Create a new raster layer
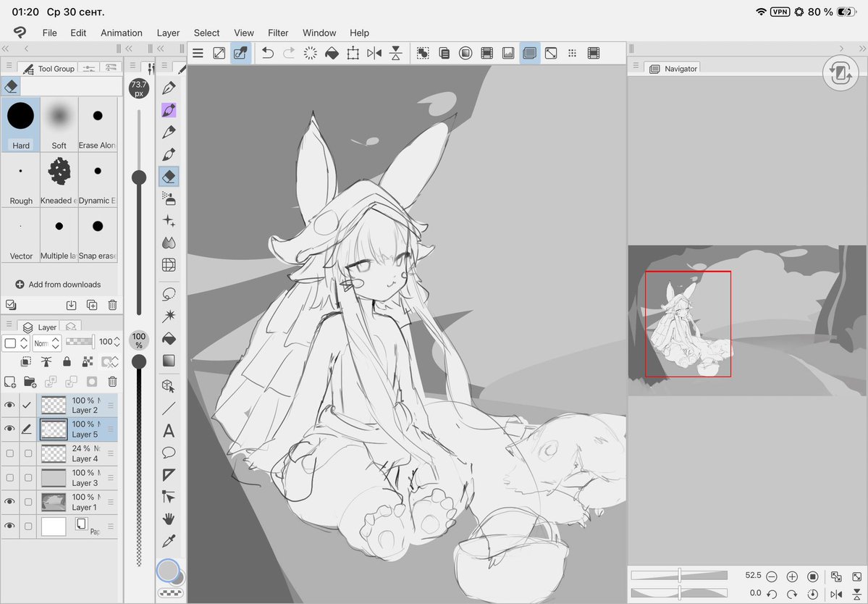868x604 pixels. (10, 382)
